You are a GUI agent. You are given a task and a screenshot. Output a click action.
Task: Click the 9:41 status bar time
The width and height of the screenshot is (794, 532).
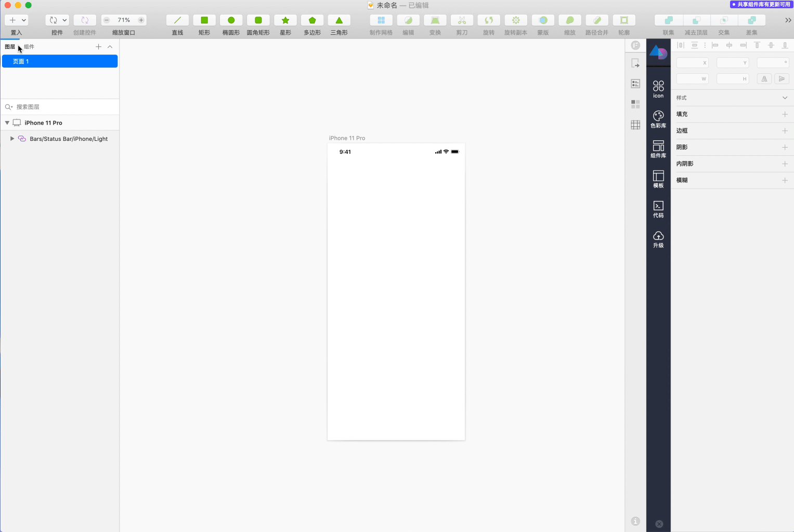pos(345,152)
